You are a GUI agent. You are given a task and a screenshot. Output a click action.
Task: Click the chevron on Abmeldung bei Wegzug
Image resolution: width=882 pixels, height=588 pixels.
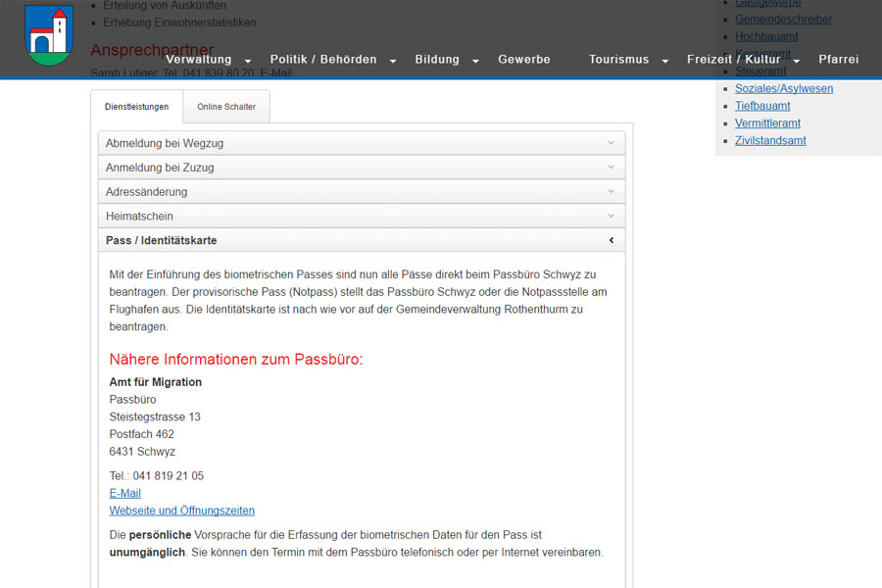pyautogui.click(x=611, y=143)
